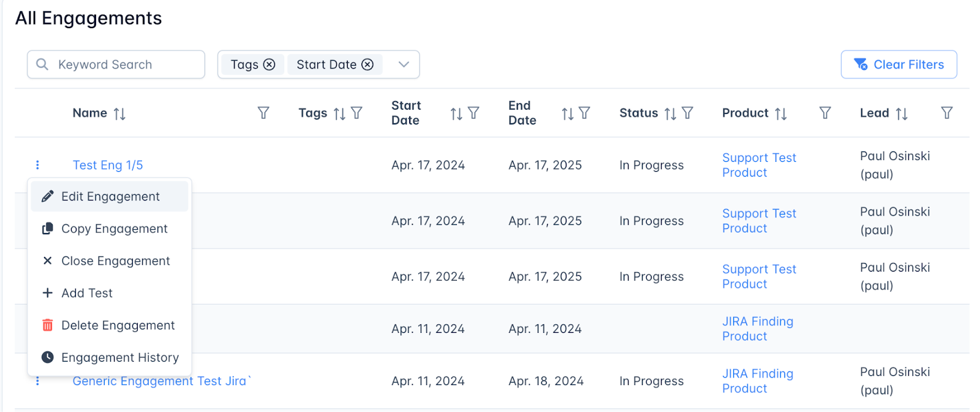980x412 pixels.
Task: Remove the Tags filter chip
Action: pos(269,64)
